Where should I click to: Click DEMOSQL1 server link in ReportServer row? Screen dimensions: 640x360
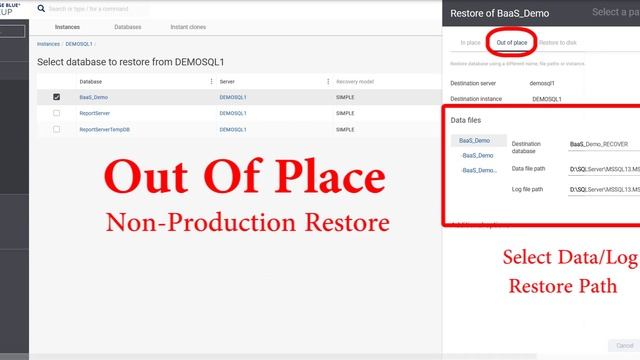[x=233, y=113]
